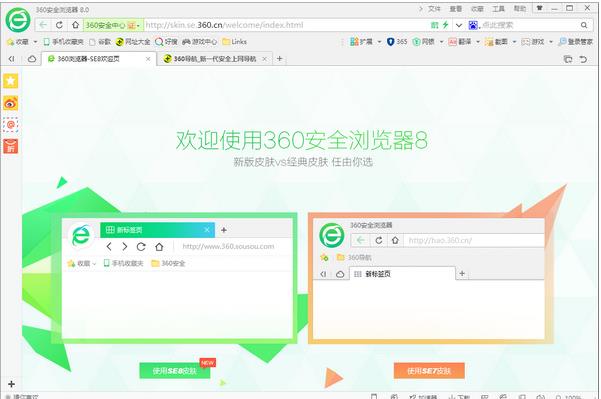Screen dimensions: 601x399
Task: Open sidebar Weibo icon
Action: (x=11, y=103)
